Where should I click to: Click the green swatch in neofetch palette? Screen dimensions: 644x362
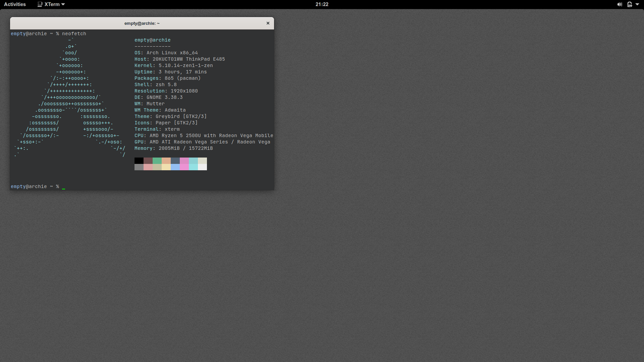pos(157,161)
